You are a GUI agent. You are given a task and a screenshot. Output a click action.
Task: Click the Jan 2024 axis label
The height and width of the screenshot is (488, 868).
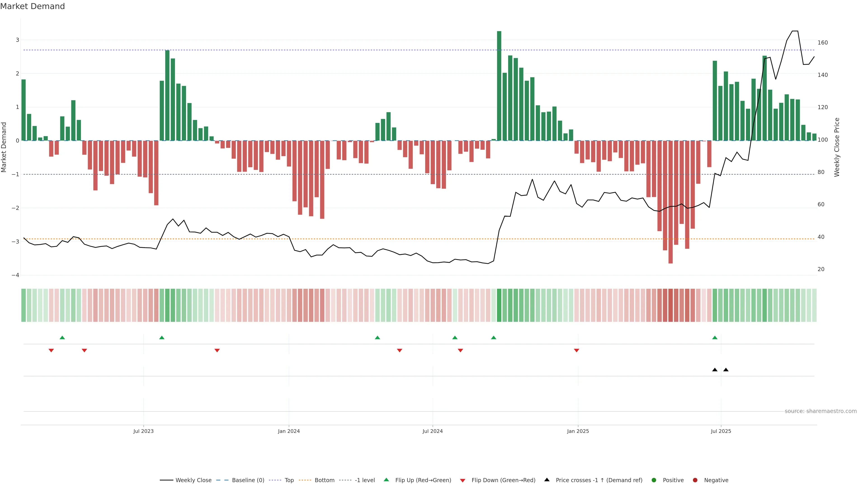click(x=289, y=431)
